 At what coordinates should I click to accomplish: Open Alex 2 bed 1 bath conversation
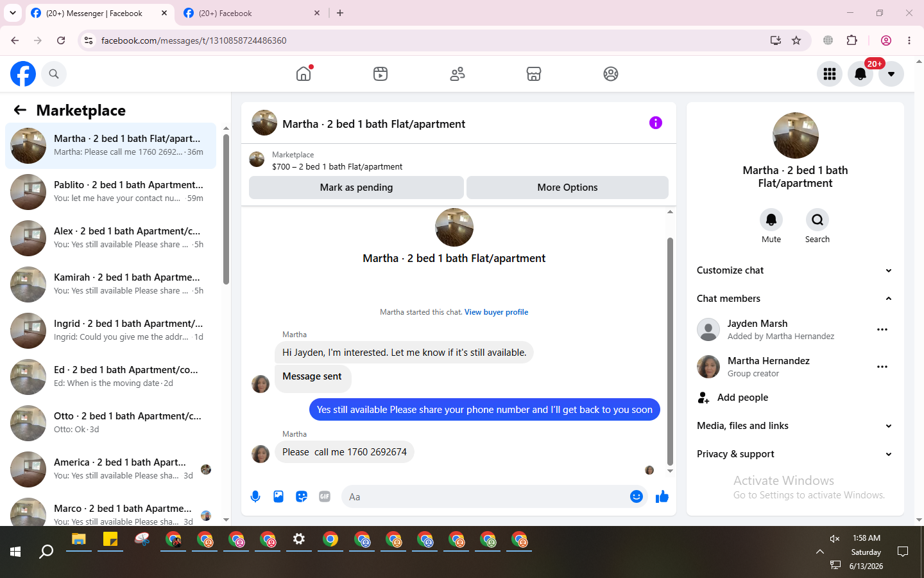point(110,238)
